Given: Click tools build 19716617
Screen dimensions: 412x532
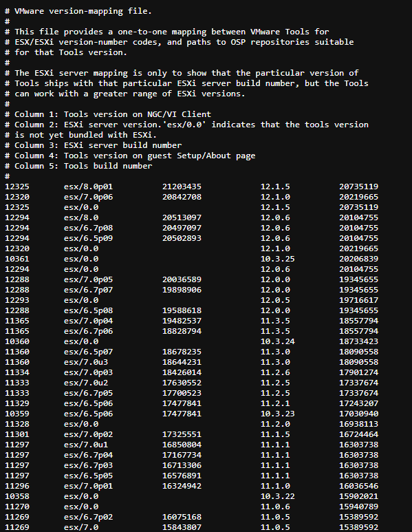Looking at the screenshot, I should (x=359, y=300).
